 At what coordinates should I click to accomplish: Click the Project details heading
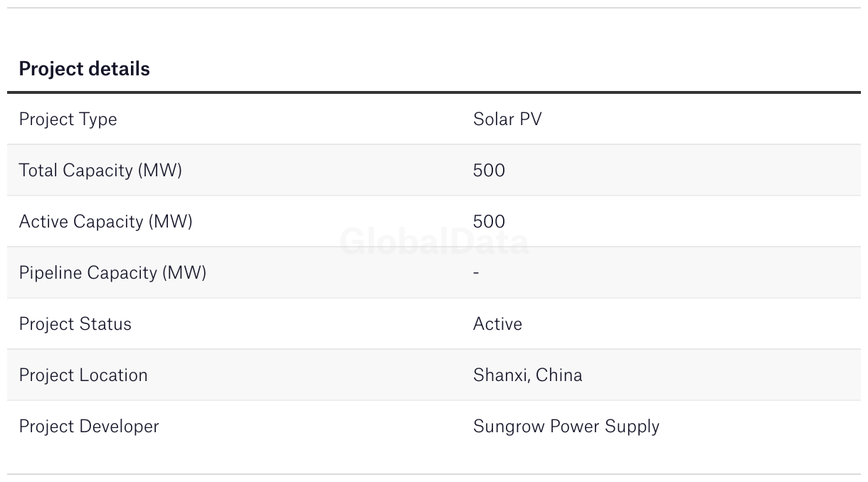click(x=84, y=69)
